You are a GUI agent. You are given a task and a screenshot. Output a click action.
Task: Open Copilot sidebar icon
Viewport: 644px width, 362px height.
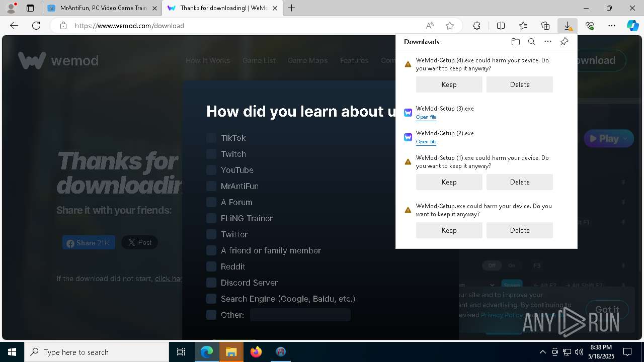pyautogui.click(x=632, y=26)
